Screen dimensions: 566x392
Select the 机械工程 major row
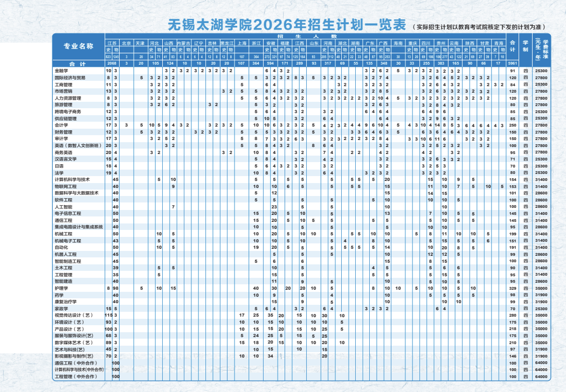[302, 234]
